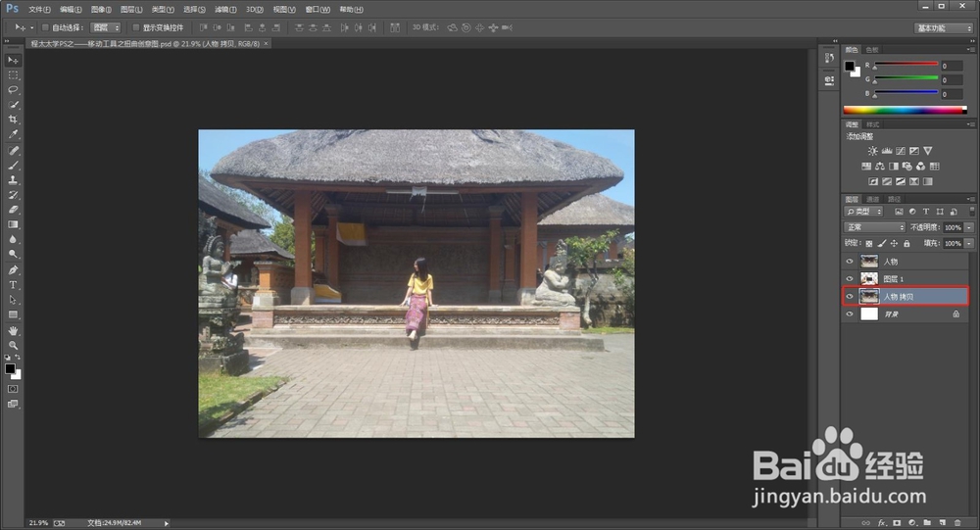Close the open .psd document tab
Viewport: 980px width, 530px height.
(x=267, y=43)
